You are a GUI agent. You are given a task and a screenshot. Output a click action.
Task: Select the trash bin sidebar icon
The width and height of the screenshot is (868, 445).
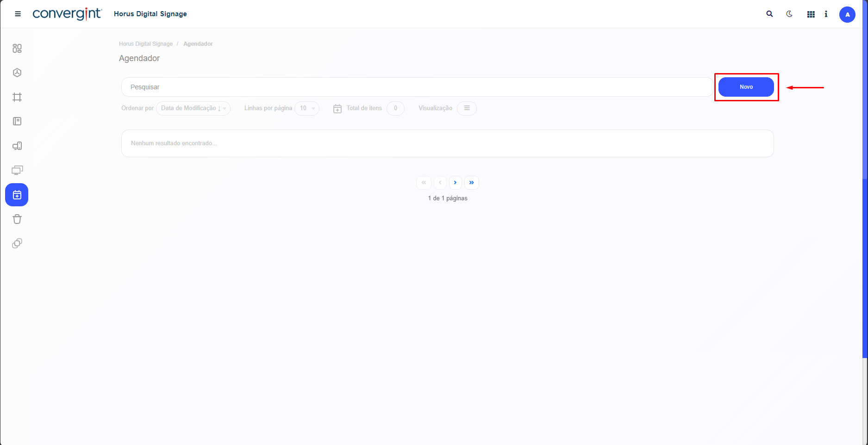17,219
